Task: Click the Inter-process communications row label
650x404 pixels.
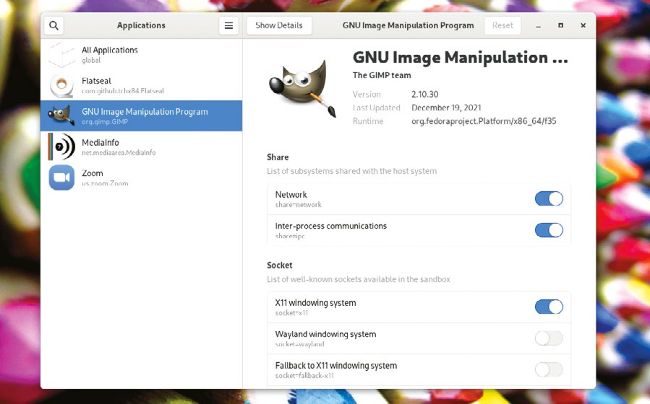Action: tap(331, 226)
